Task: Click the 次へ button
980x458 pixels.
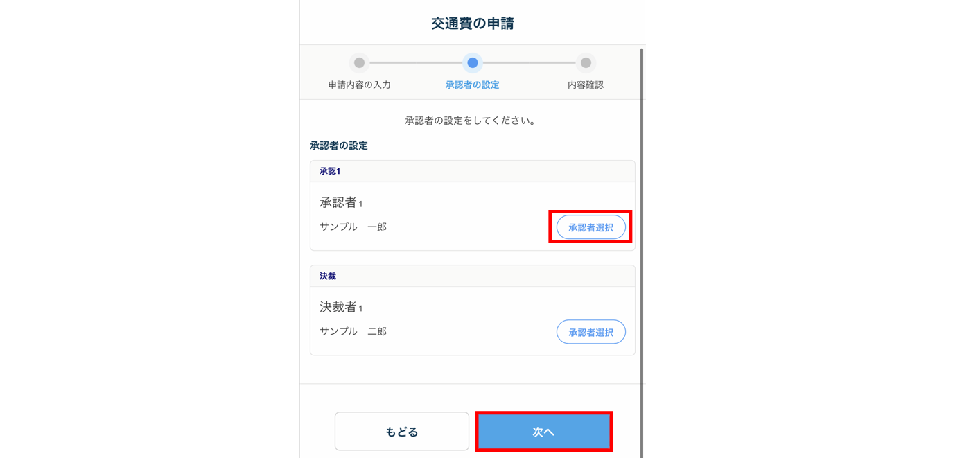Action: click(544, 432)
